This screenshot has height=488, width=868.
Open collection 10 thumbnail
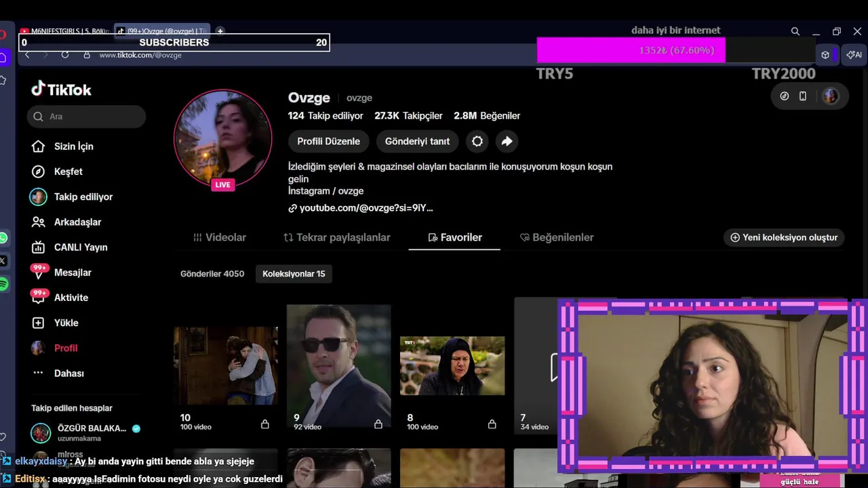click(x=226, y=365)
